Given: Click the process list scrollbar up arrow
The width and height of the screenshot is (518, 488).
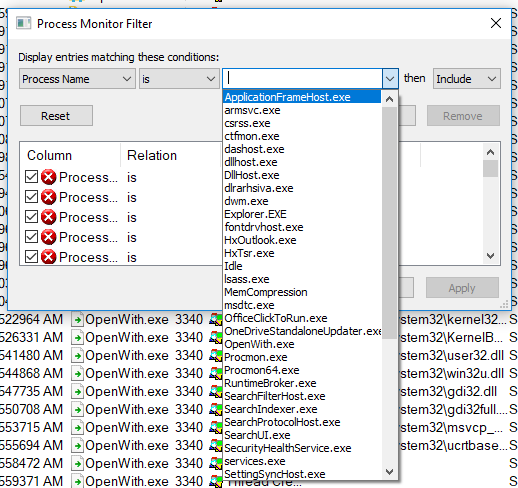Looking at the screenshot, I should coord(389,99).
